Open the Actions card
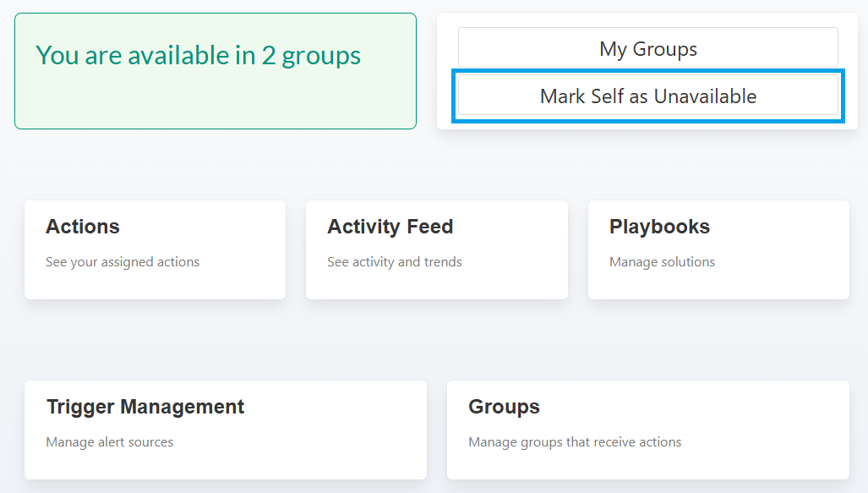Screen dimensions: 868x493 click(155, 249)
